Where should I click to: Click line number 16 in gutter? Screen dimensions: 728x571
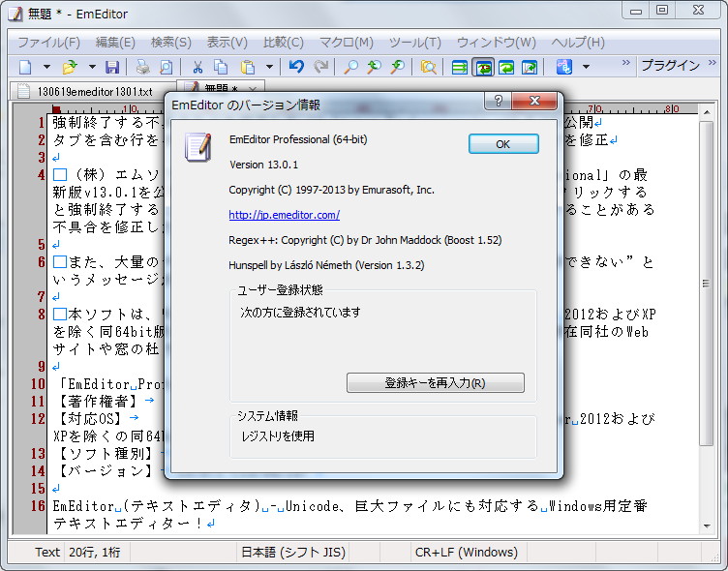tap(38, 506)
